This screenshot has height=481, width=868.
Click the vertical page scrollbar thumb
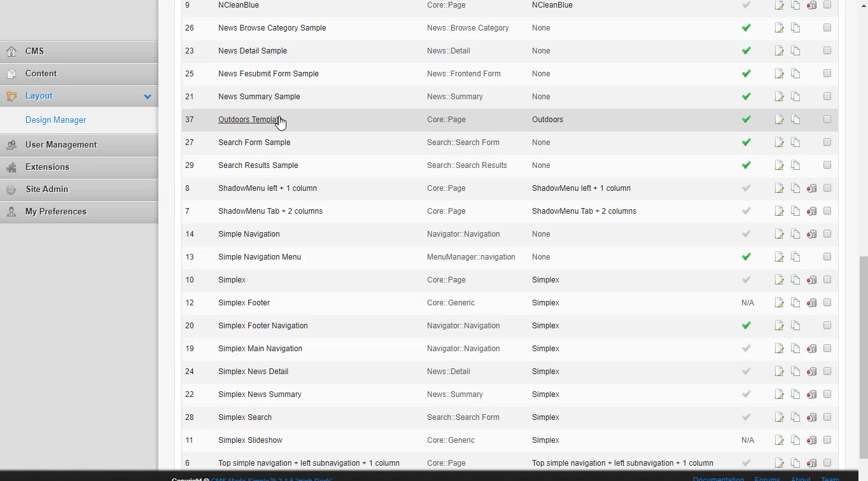coord(863,356)
